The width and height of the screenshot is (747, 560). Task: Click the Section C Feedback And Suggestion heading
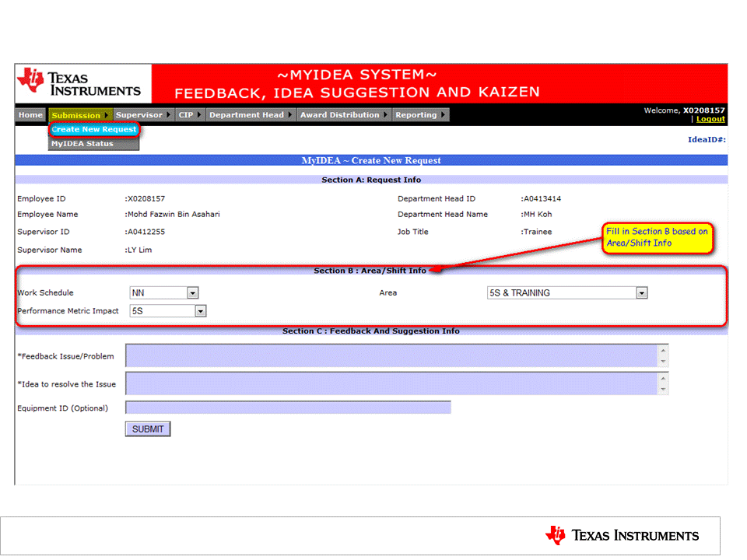371,331
